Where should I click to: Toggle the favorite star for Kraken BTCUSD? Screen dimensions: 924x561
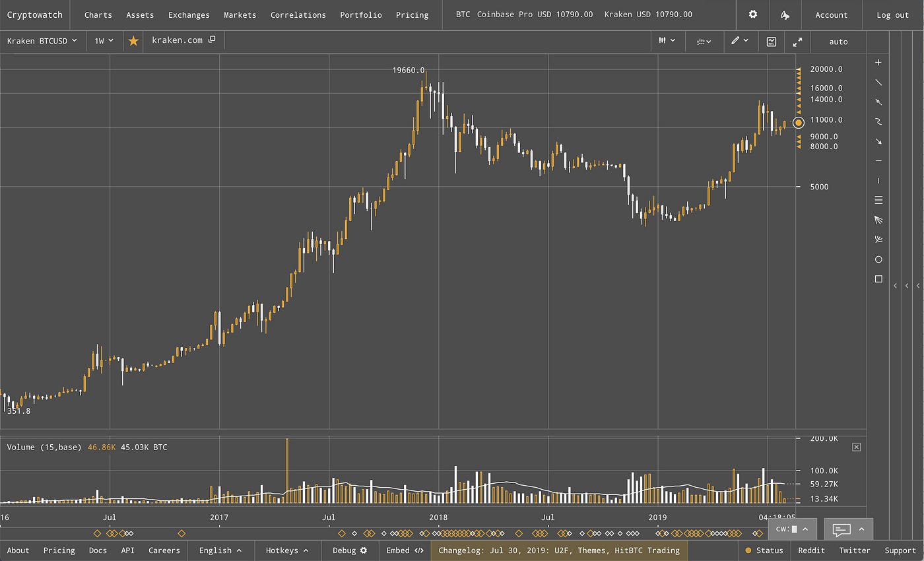pyautogui.click(x=133, y=41)
